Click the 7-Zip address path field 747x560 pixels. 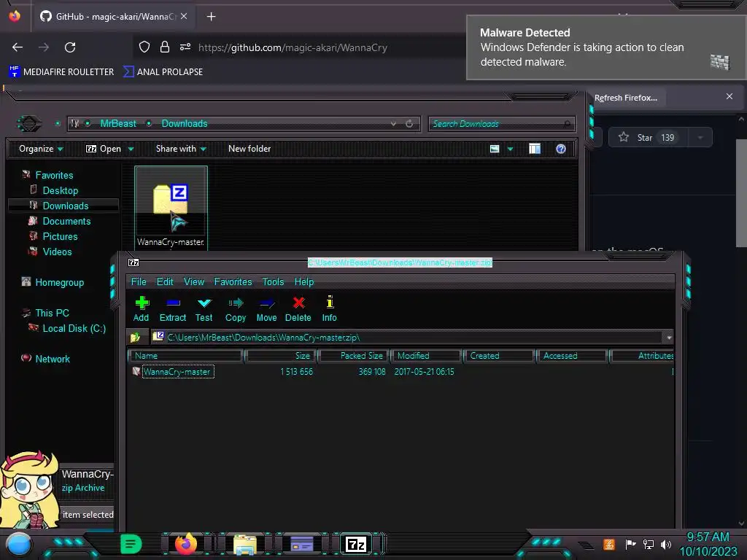click(407, 337)
